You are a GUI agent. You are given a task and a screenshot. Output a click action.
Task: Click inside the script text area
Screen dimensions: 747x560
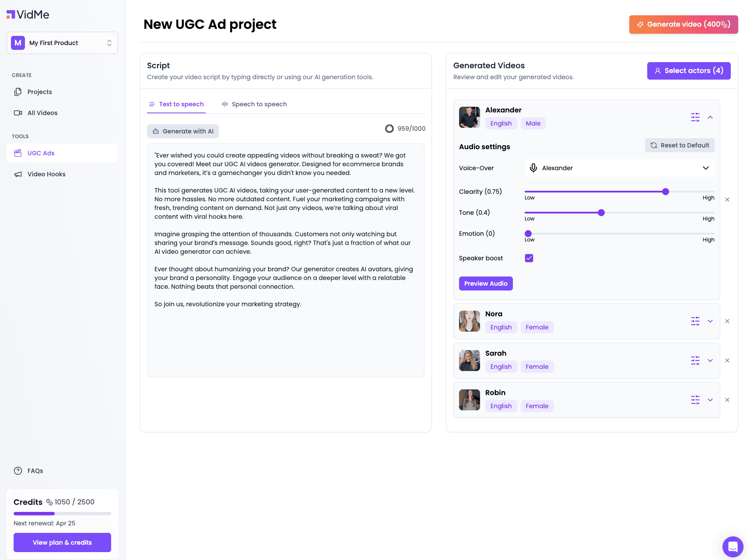pos(286,260)
